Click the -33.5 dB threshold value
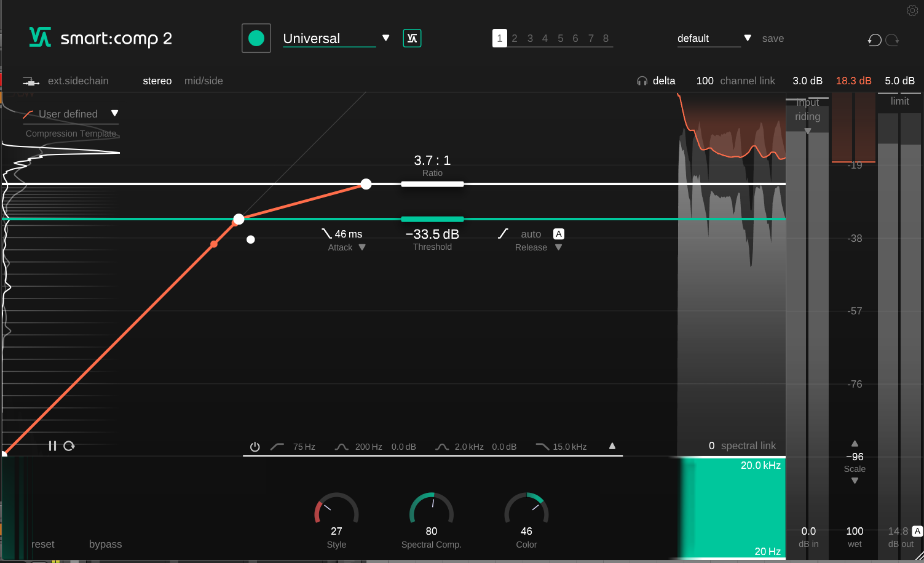 [432, 234]
